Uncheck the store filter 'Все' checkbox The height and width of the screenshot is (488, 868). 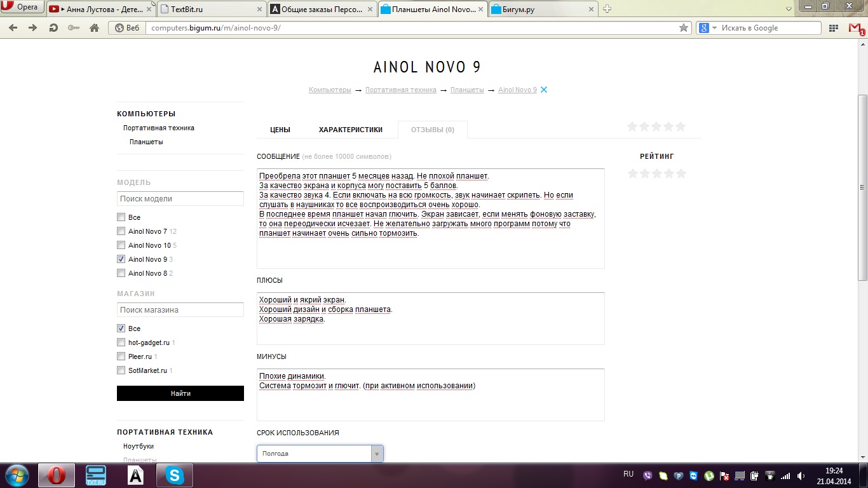click(121, 329)
